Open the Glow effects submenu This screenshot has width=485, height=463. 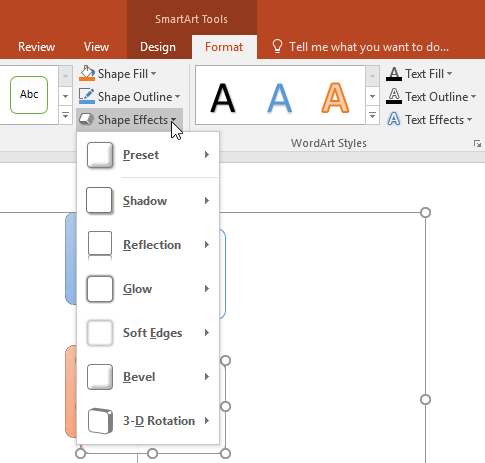click(148, 289)
